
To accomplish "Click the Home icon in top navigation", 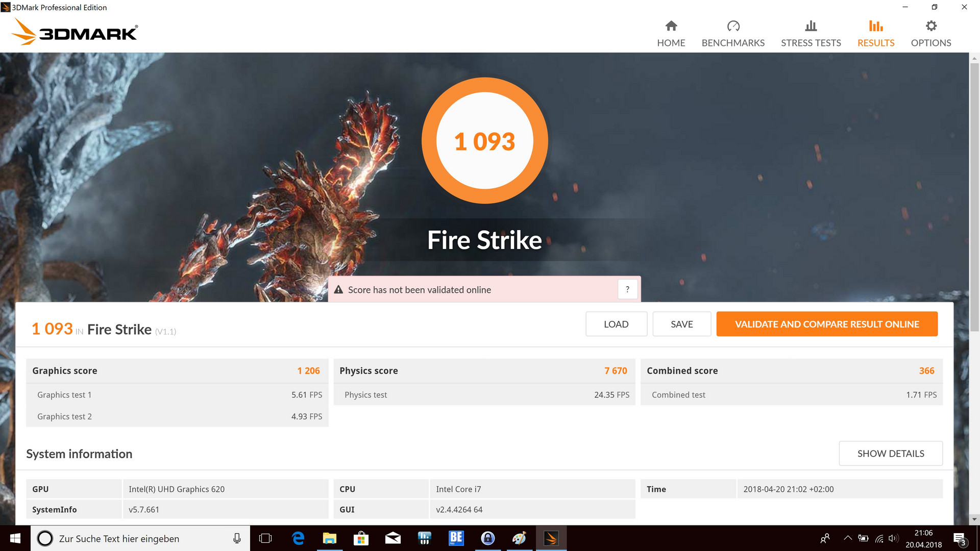I will click(671, 26).
